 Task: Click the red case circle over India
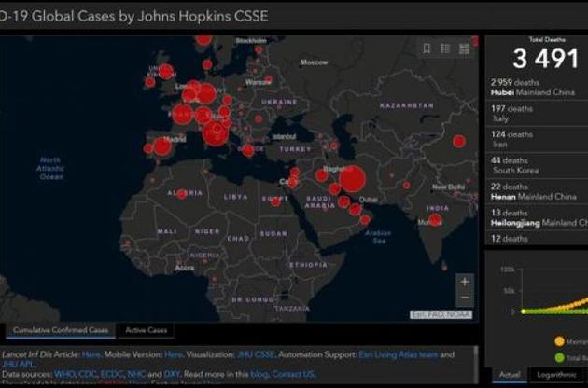point(434,220)
